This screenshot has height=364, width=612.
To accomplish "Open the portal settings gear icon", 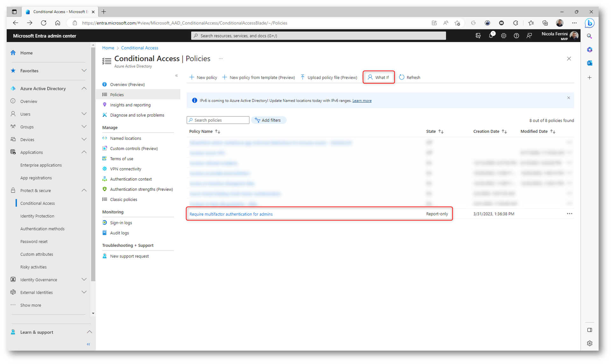I will (503, 36).
